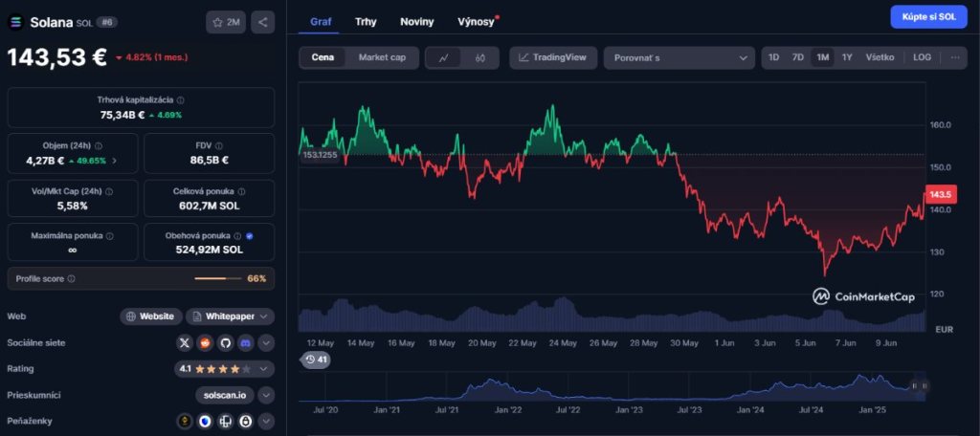The width and height of the screenshot is (980, 436).
Task: Switch to candlestick chart icon
Action: point(480,57)
